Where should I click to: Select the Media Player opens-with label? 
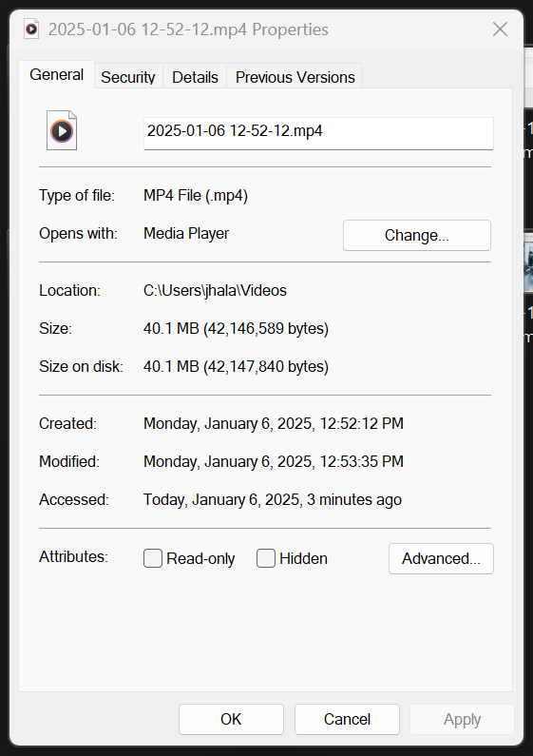(186, 233)
